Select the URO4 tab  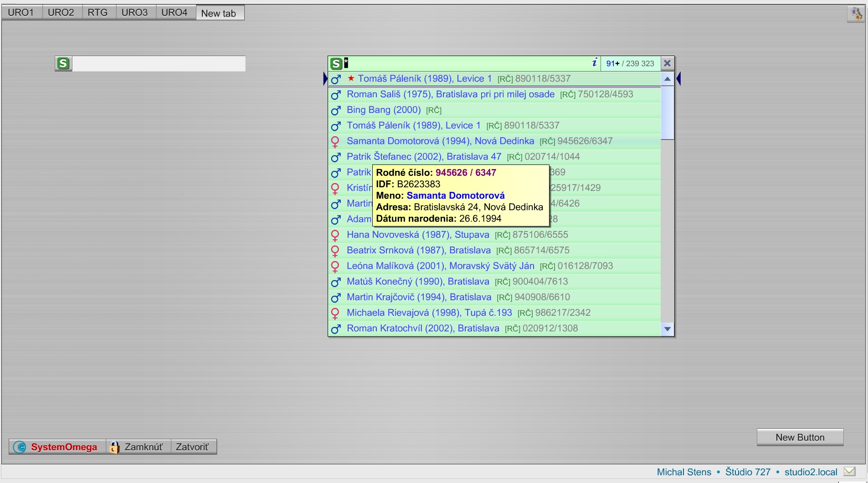pos(175,12)
